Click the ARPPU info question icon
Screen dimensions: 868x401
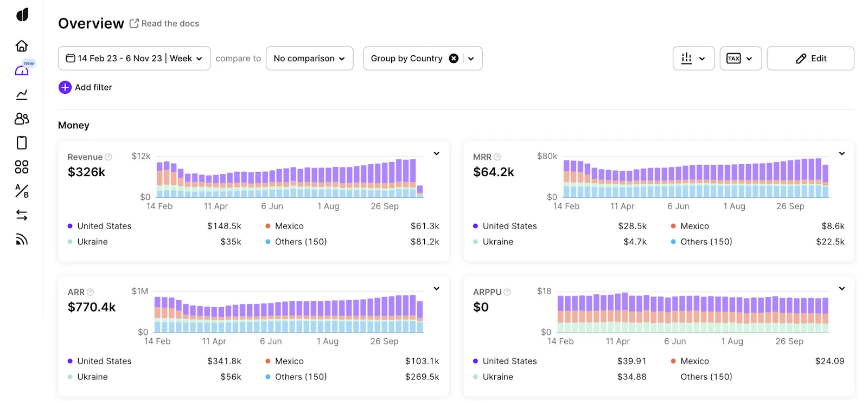tap(507, 292)
